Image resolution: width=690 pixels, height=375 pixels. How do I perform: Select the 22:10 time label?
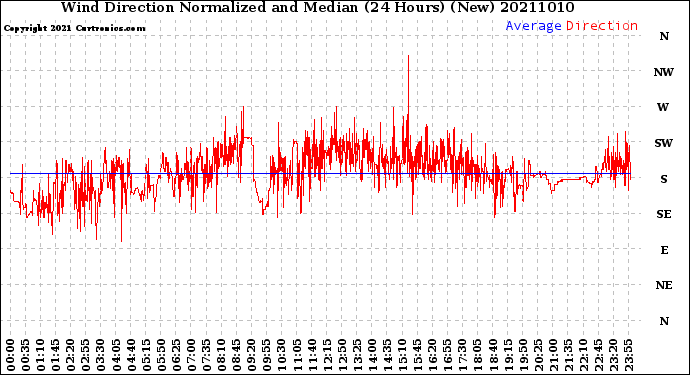[583, 355]
